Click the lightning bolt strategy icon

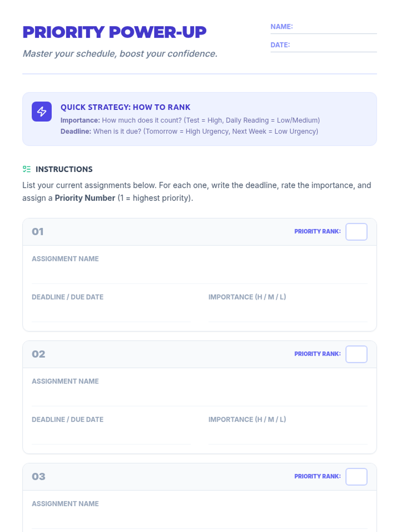click(42, 111)
